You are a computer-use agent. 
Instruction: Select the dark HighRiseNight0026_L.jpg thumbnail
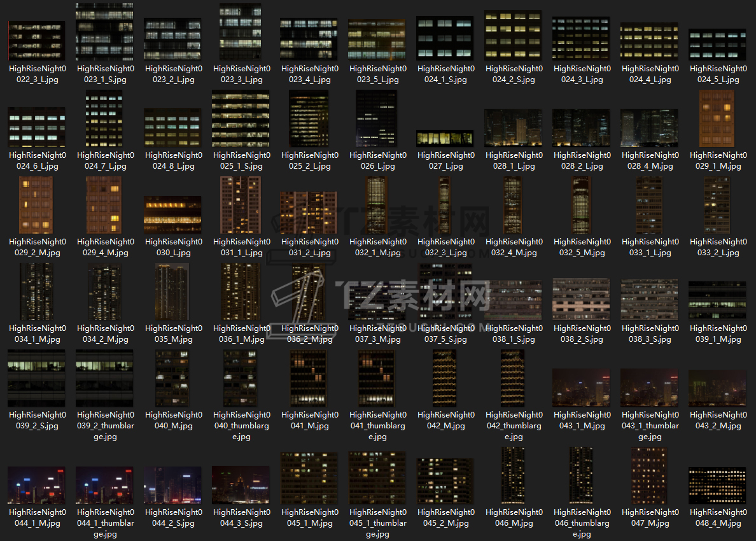click(x=377, y=118)
